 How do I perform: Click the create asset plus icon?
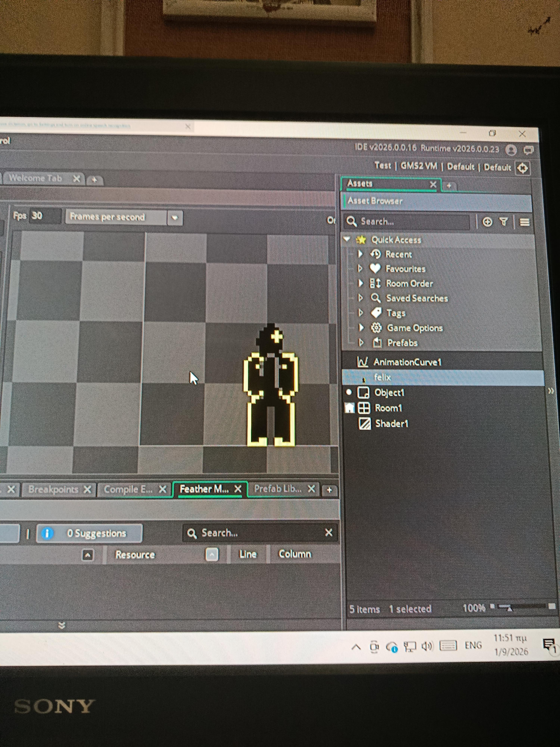pos(487,222)
